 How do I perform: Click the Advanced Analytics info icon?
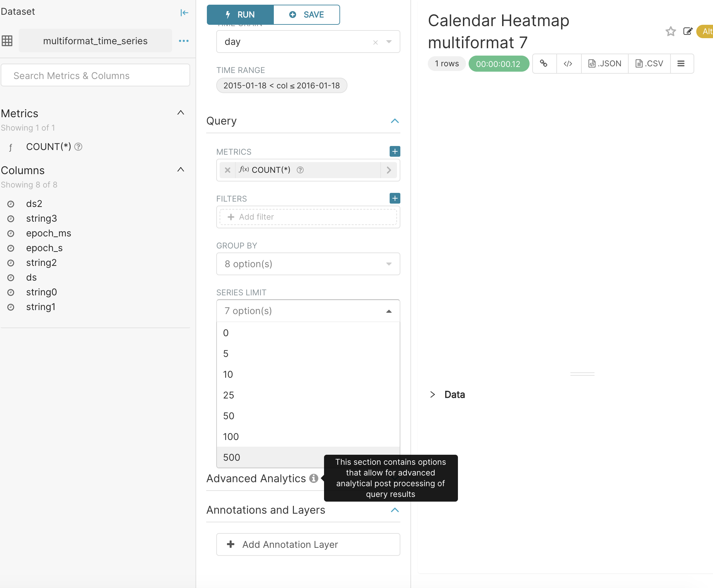(314, 478)
